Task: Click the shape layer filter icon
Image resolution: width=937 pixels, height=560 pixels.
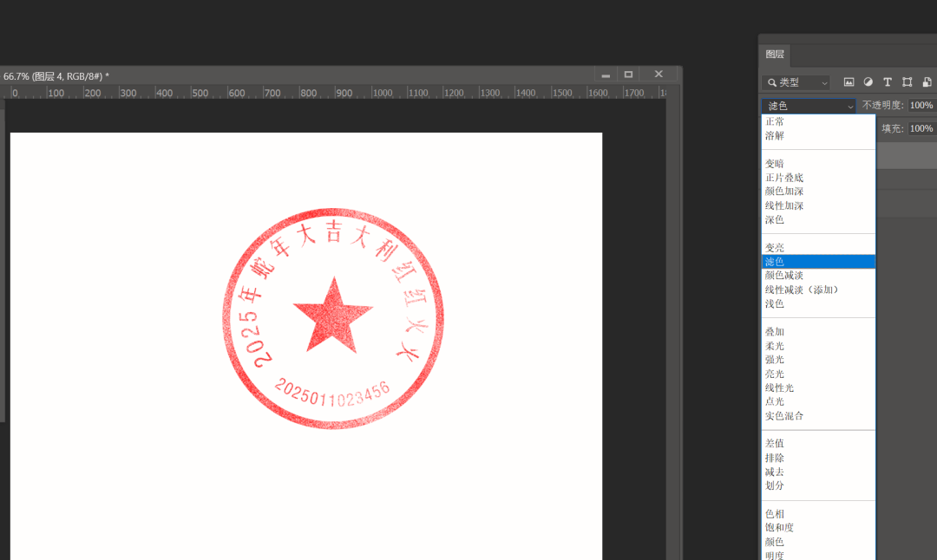Action: point(908,82)
